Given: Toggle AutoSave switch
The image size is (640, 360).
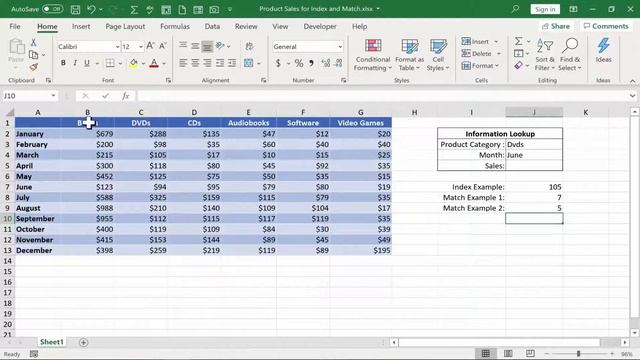Looking at the screenshot, I should click(x=52, y=9).
